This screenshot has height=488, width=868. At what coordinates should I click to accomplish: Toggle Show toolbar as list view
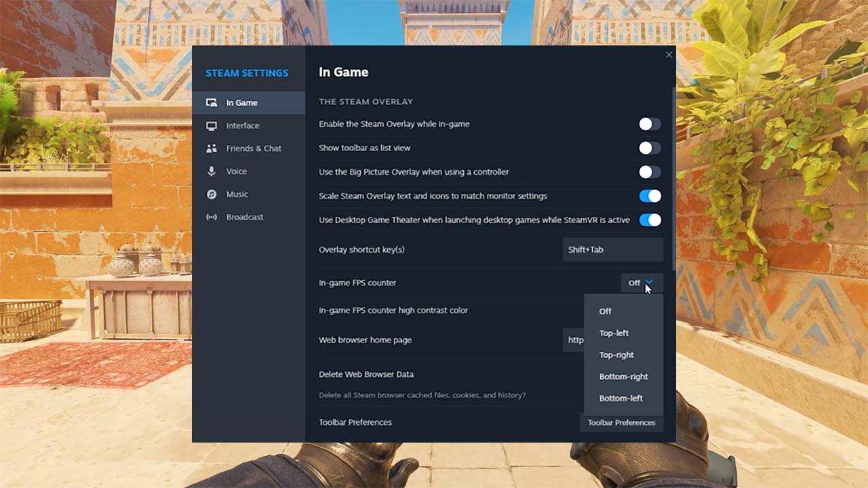(649, 148)
